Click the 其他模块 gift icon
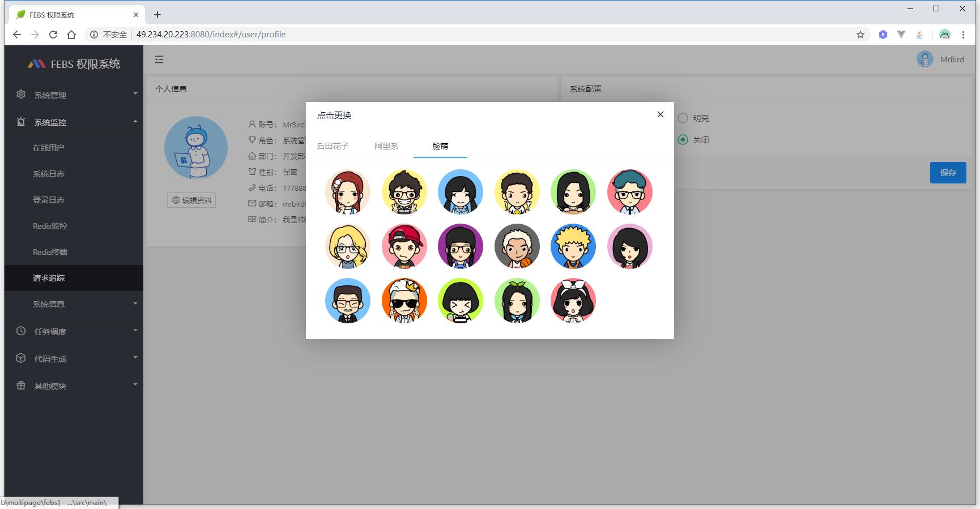The height and width of the screenshot is (509, 980). click(x=21, y=385)
